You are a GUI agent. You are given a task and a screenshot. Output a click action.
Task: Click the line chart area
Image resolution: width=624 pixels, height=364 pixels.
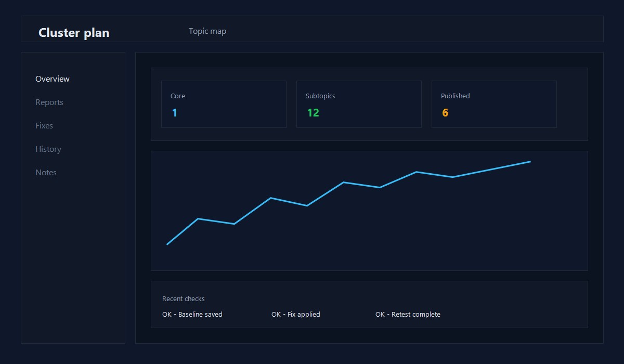click(x=369, y=211)
